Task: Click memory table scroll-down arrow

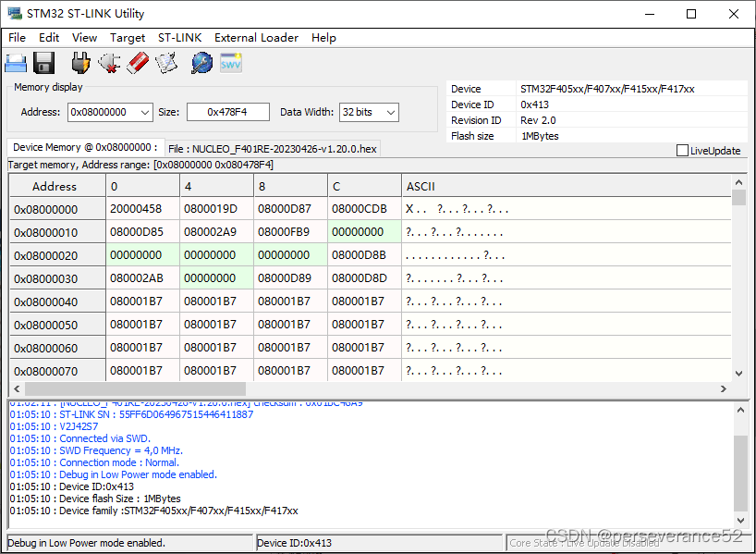Action: point(739,374)
